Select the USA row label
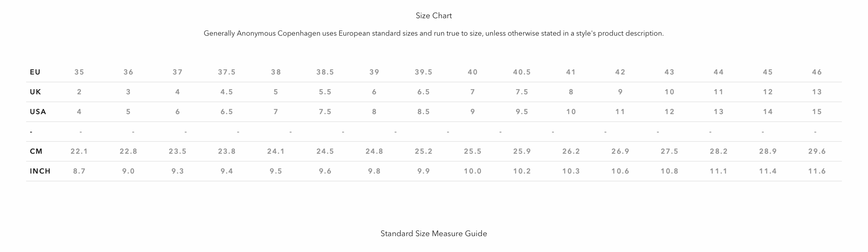 click(38, 112)
